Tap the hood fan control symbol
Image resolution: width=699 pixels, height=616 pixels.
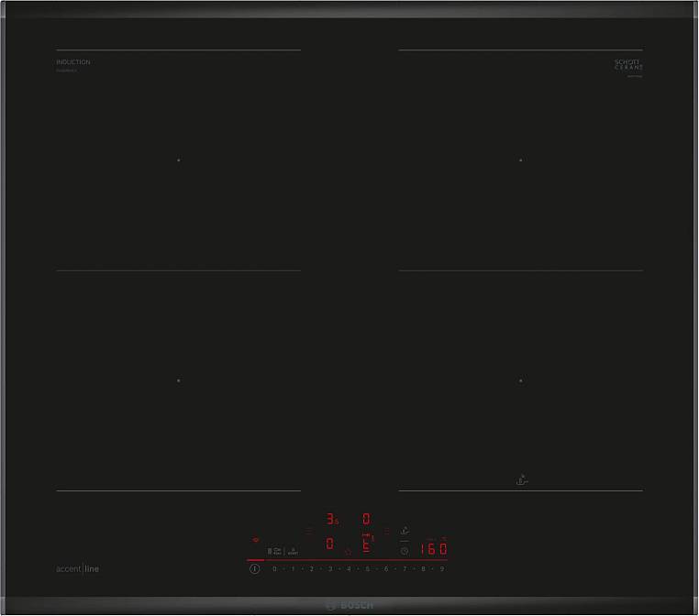click(274, 552)
